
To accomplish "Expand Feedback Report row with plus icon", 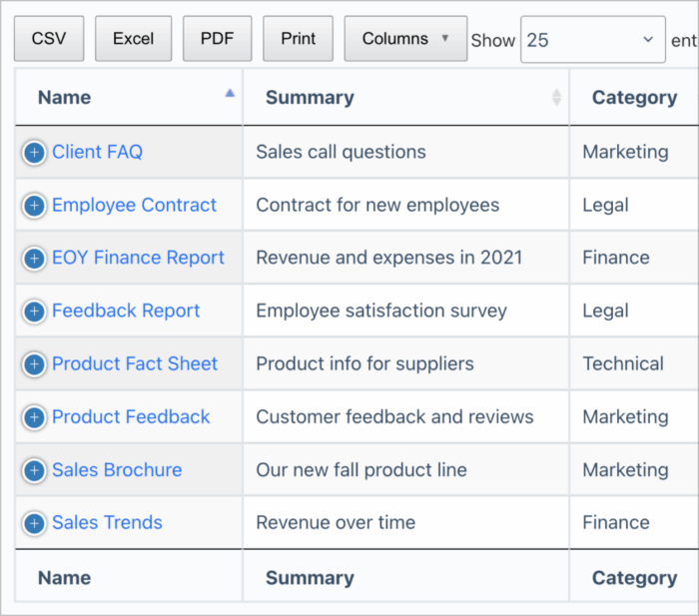I will coord(34,311).
